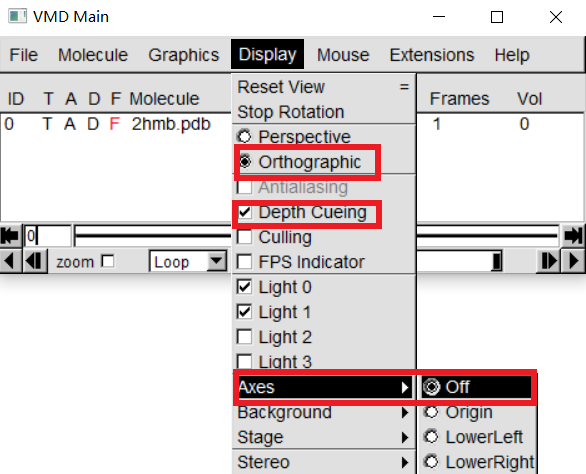Click the animation speed slider handle
Image resolution: width=586 pixels, height=474 pixels.
click(x=496, y=261)
